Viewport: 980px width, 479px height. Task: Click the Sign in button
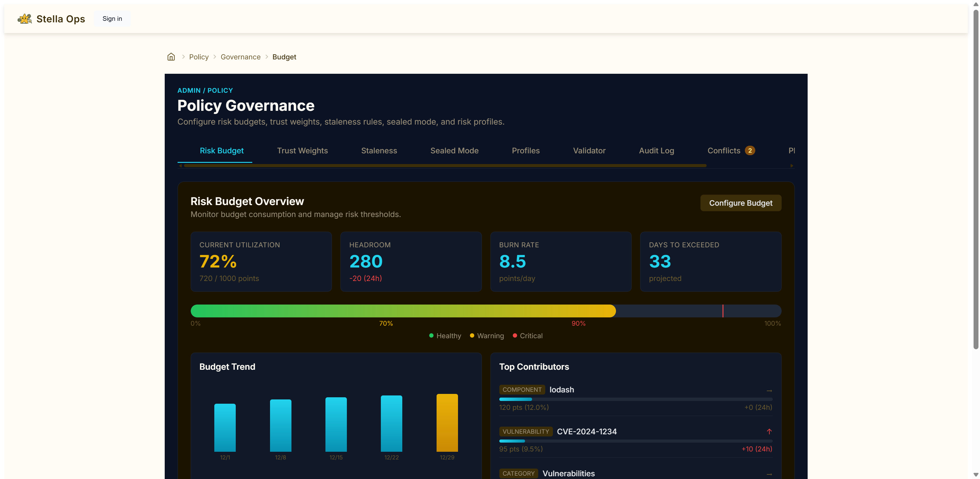[112, 19]
